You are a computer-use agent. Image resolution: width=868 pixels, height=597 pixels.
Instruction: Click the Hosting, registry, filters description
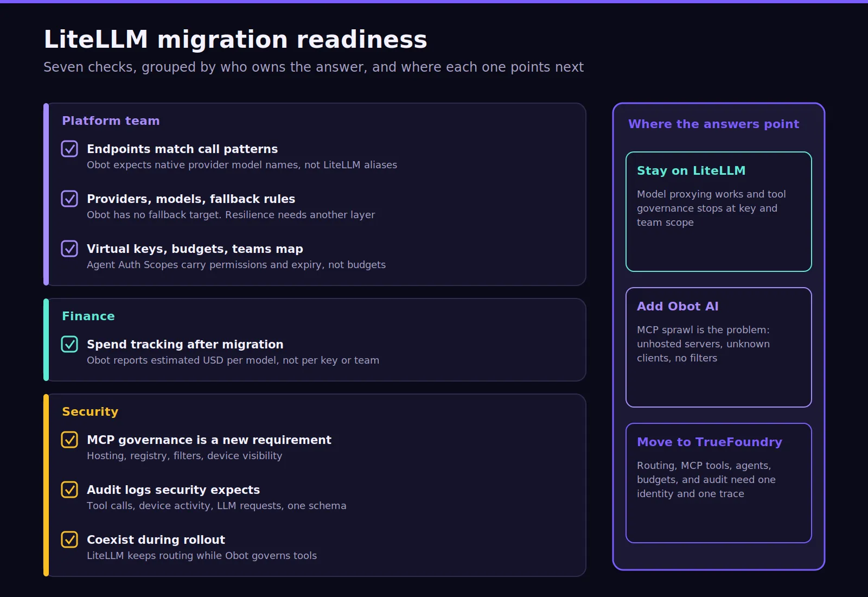click(184, 456)
